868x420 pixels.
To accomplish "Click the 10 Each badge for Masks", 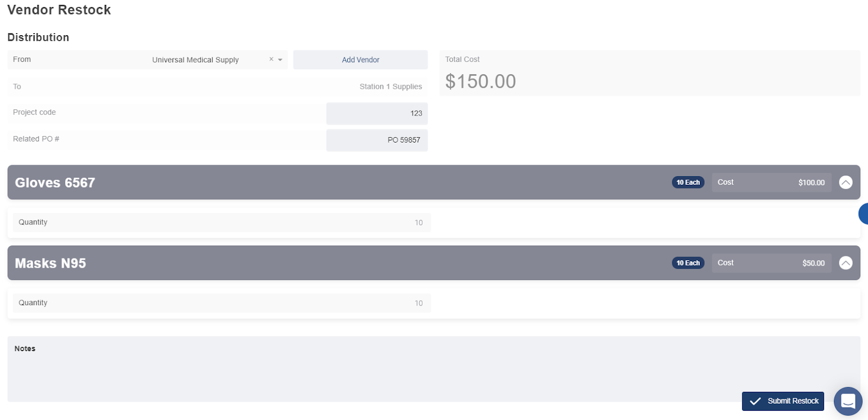I will (688, 263).
